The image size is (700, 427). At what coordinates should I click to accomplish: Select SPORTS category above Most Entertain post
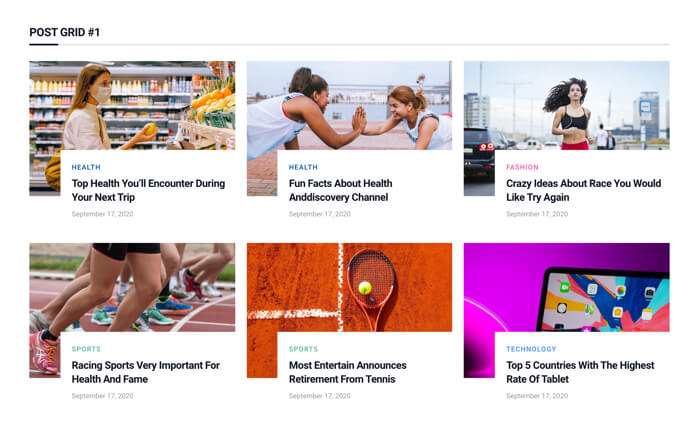point(304,349)
